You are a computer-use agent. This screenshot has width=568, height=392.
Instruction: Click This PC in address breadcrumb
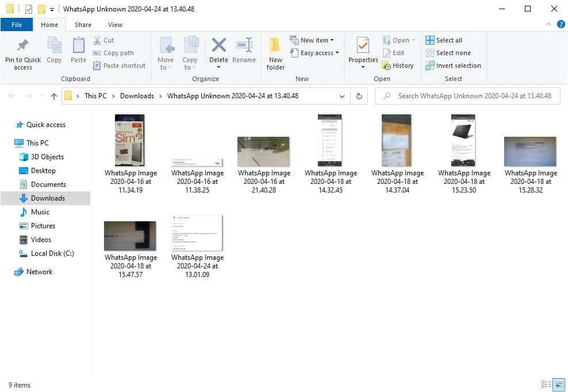[x=95, y=96]
